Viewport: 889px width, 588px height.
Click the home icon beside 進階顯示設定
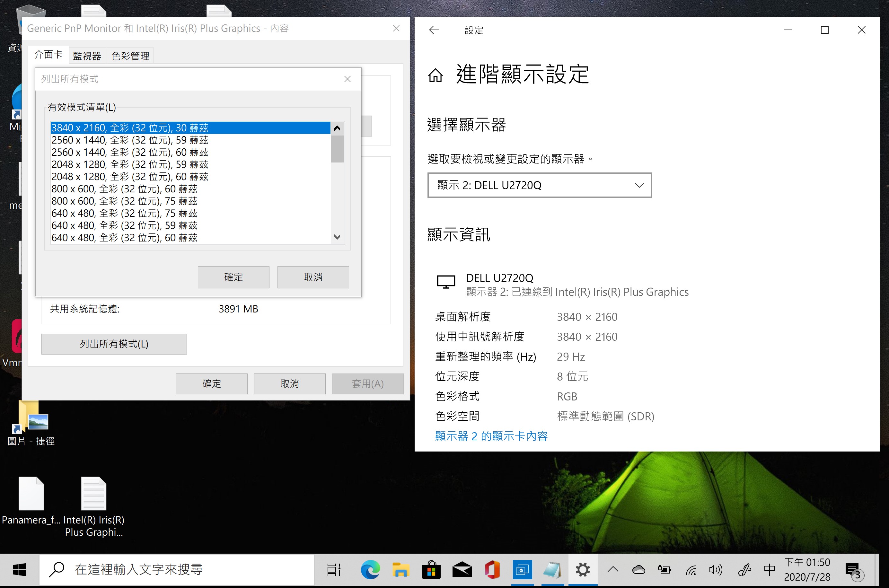[435, 75]
